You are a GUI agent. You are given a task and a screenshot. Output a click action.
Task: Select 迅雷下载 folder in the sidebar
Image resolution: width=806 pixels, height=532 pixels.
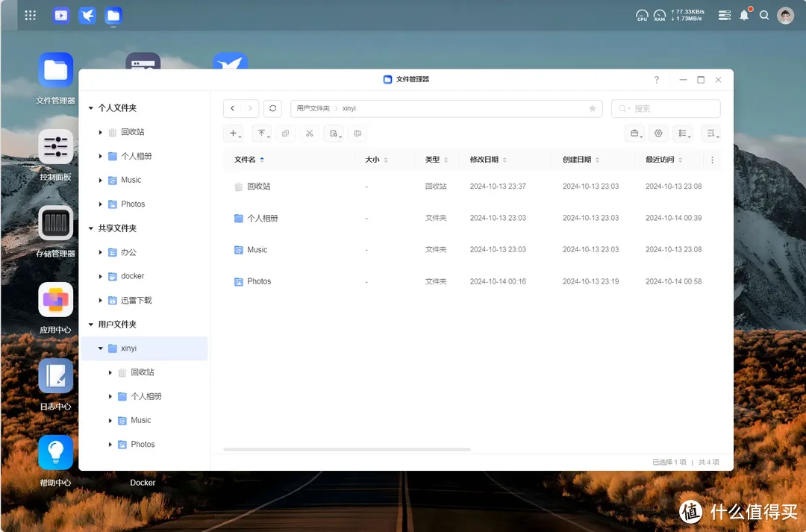(136, 300)
